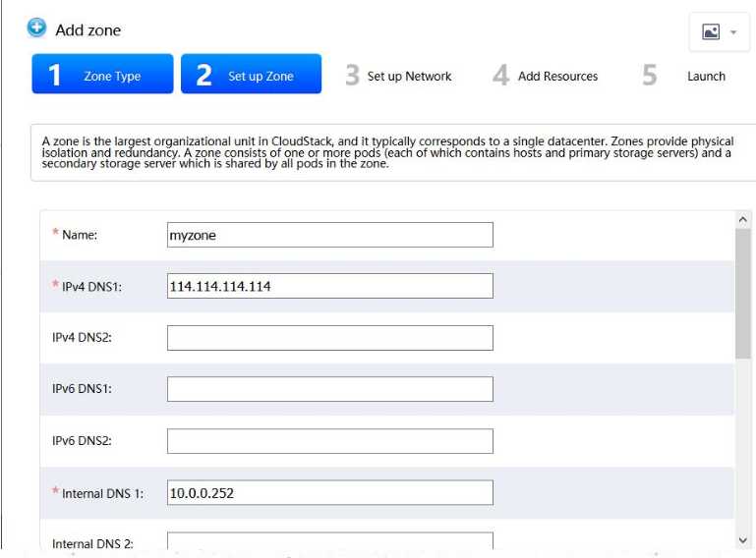Click the Internal DNS 1 field with 10.0.0.252

[x=330, y=492]
